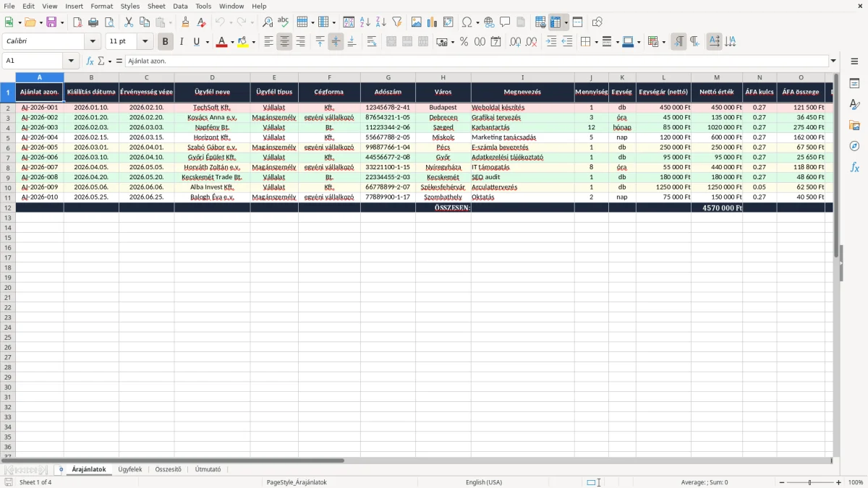Select the Clone Formatting paintbrush

[186, 22]
